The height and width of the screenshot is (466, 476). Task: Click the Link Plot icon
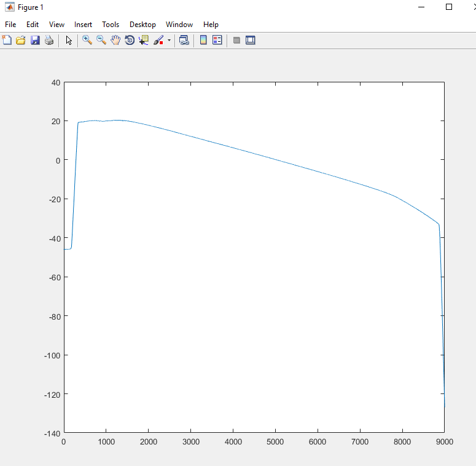[184, 41]
